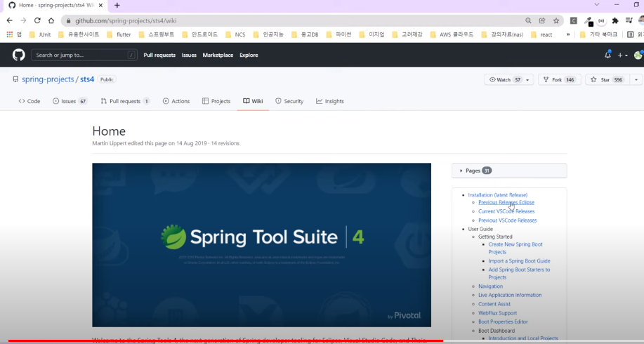
Task: Click the share page icon in address bar
Action: pyautogui.click(x=542, y=20)
